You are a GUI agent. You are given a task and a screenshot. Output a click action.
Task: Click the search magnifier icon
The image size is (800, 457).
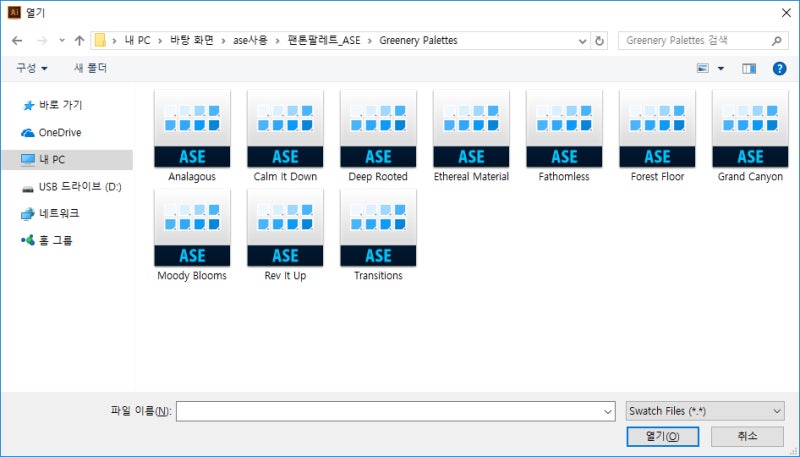click(777, 40)
